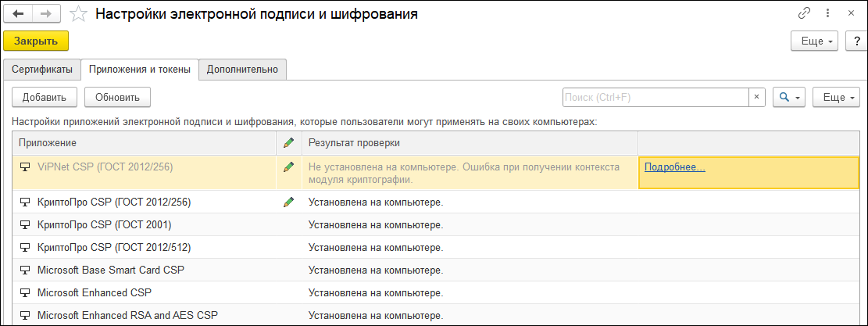The image size is (868, 326).
Task: Click pencil icon in КриптоПро 2012/256 row
Action: [x=288, y=202]
